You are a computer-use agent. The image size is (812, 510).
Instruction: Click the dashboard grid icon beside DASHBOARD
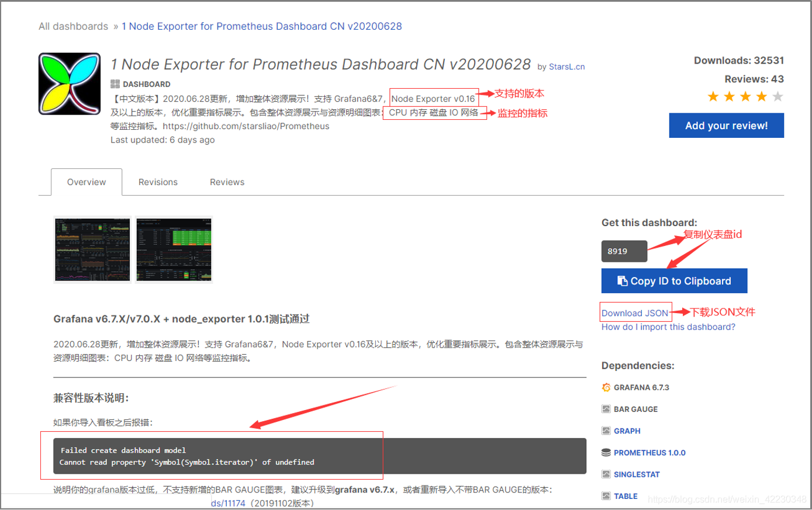coord(115,84)
